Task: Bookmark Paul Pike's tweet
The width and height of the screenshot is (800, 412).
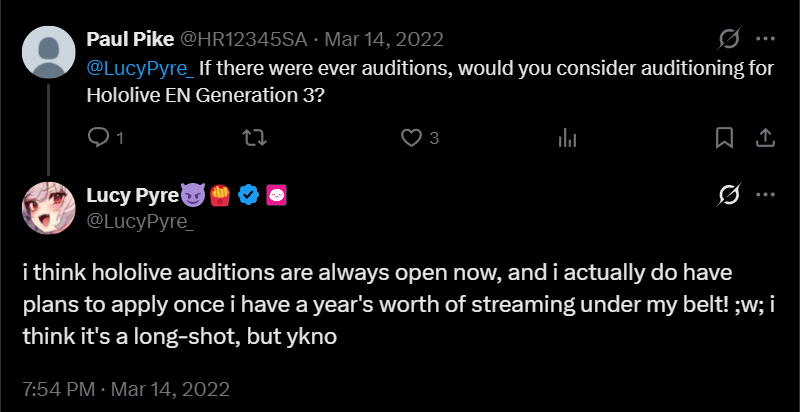Action: tap(725, 137)
